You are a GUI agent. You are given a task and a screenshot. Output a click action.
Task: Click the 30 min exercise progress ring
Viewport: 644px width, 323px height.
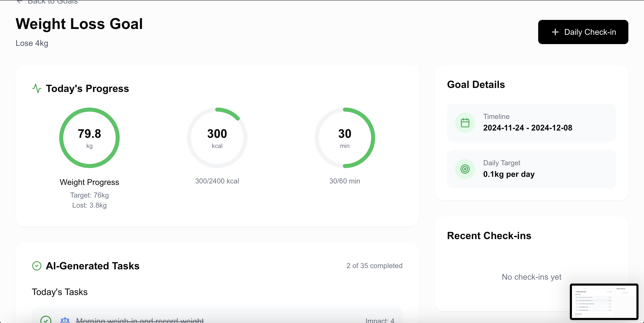tap(344, 138)
